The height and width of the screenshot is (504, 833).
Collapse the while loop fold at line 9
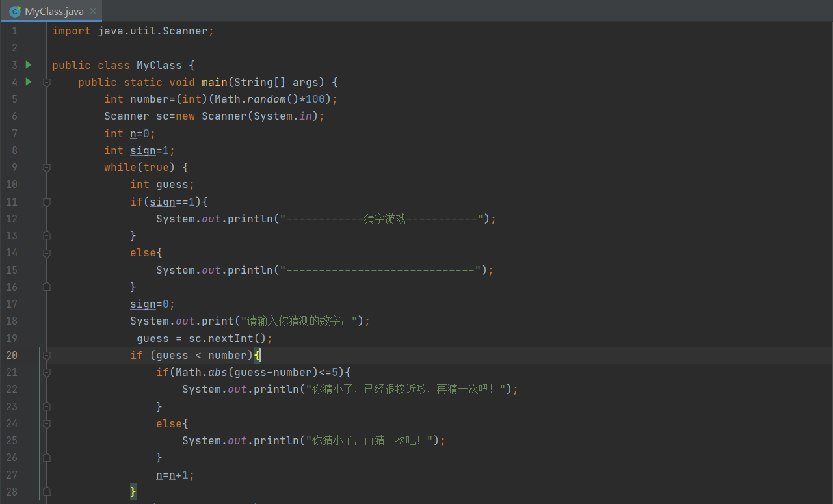point(46,168)
